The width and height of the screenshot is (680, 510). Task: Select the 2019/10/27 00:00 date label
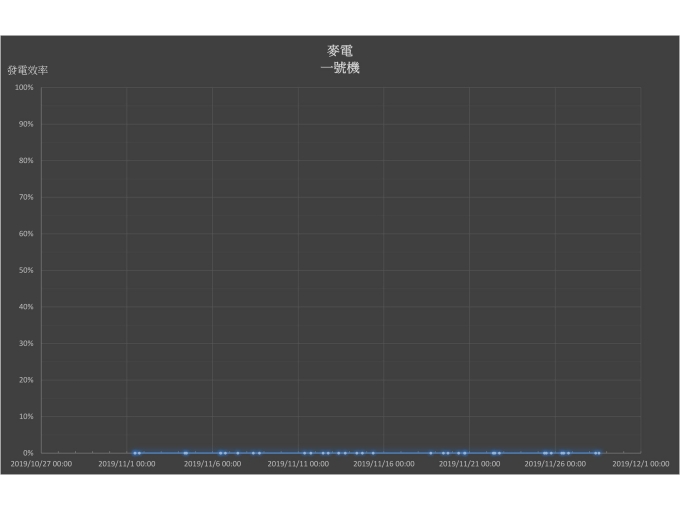pos(41,464)
